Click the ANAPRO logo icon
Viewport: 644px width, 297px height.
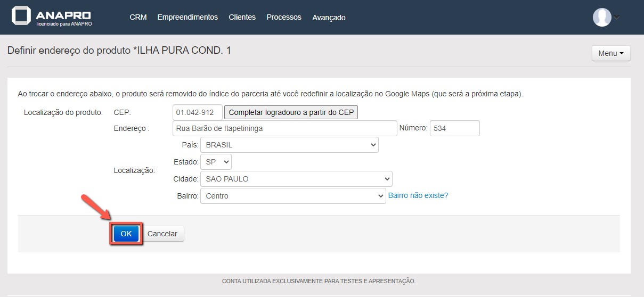pyautogui.click(x=22, y=16)
